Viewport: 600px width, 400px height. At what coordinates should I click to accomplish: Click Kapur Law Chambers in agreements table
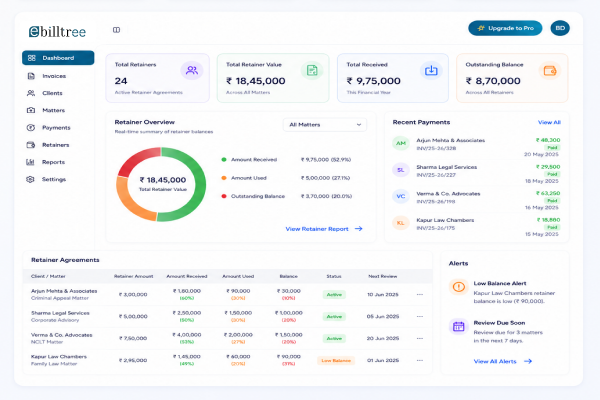[x=59, y=357]
